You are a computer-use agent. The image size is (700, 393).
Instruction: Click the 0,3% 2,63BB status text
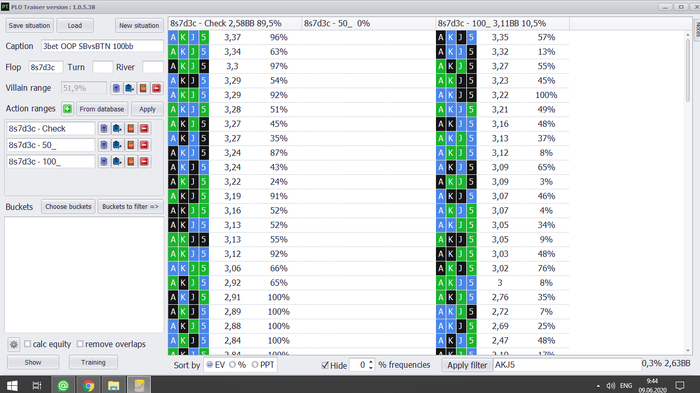click(x=666, y=364)
